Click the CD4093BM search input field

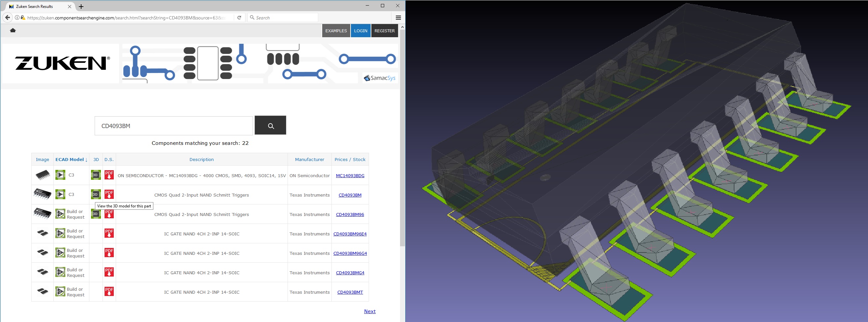click(x=173, y=126)
